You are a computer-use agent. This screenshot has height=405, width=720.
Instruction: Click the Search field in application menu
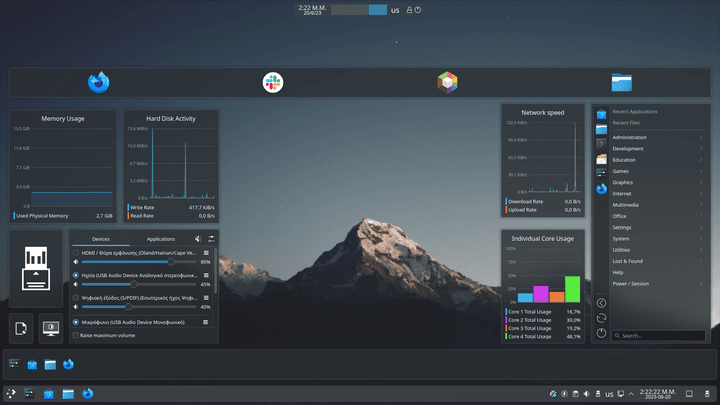tap(655, 336)
